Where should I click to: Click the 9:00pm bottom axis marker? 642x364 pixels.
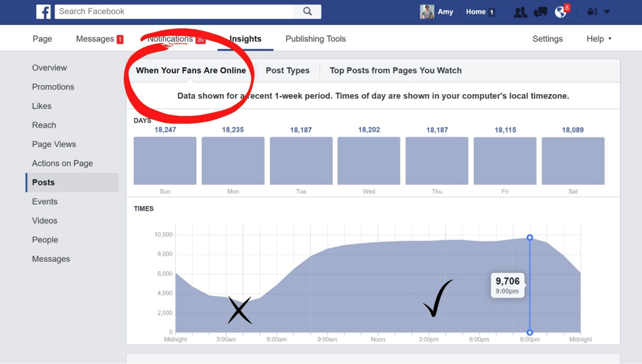(530, 332)
